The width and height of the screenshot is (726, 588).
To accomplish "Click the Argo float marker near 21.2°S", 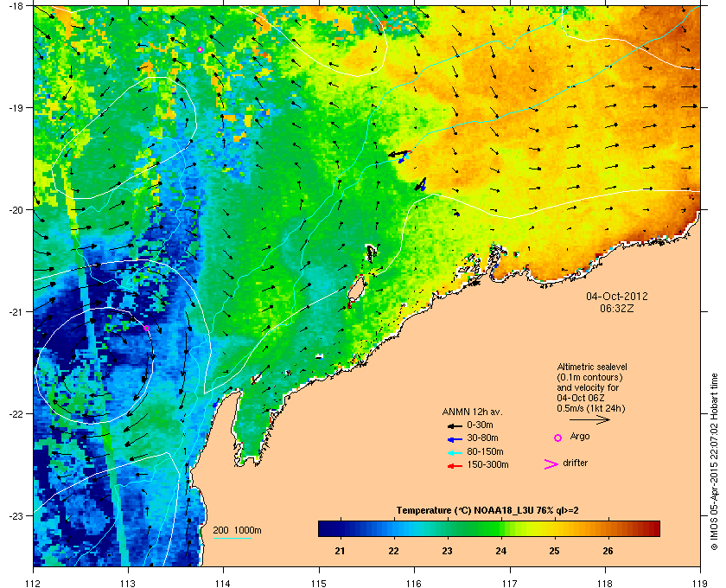I will 146,328.
